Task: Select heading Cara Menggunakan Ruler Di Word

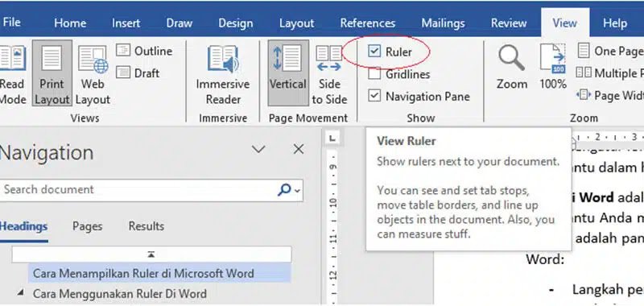Action: pyautogui.click(x=120, y=294)
